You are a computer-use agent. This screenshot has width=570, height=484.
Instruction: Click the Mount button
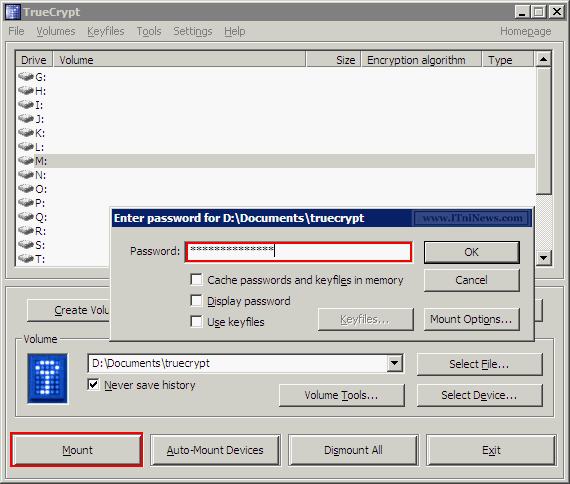pos(77,450)
